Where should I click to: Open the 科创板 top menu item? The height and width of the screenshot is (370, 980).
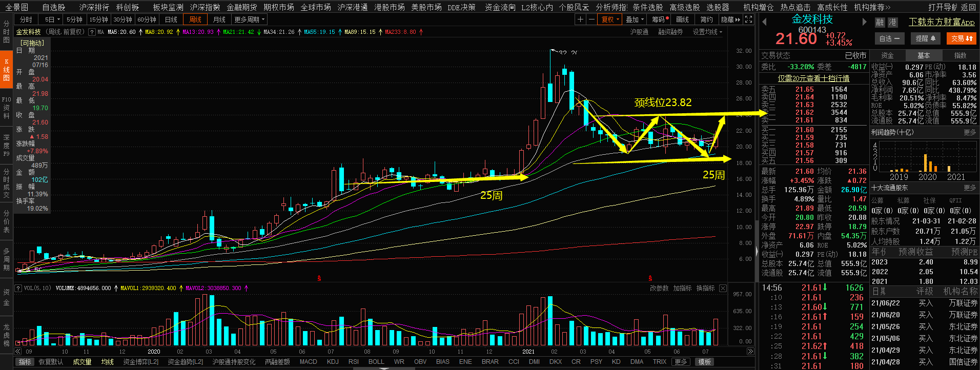128,7
